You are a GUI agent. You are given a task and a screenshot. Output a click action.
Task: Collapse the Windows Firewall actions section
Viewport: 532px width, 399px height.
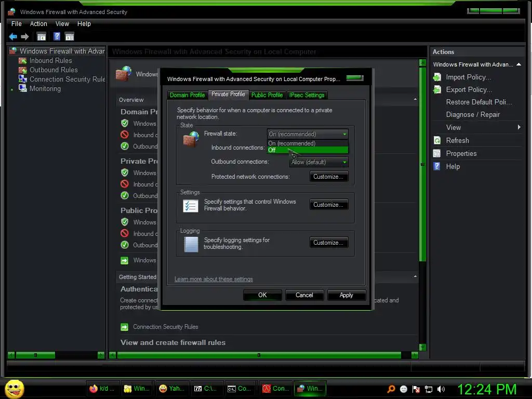tap(519, 64)
